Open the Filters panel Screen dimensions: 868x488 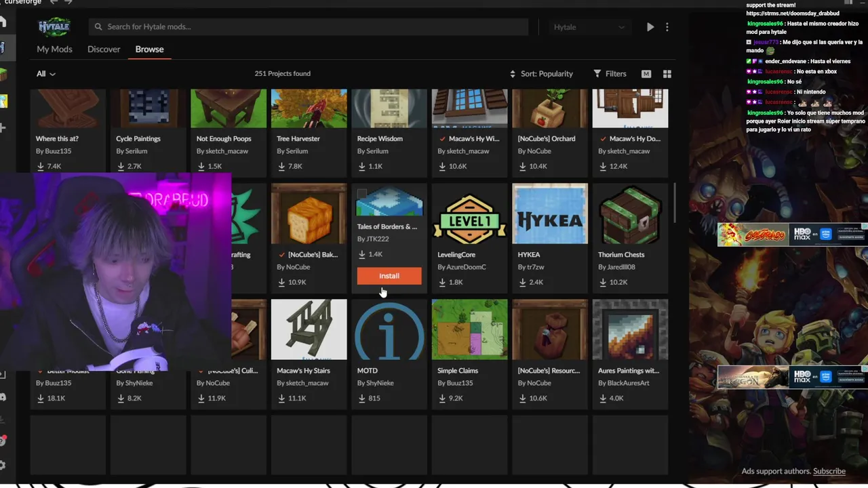pyautogui.click(x=610, y=74)
